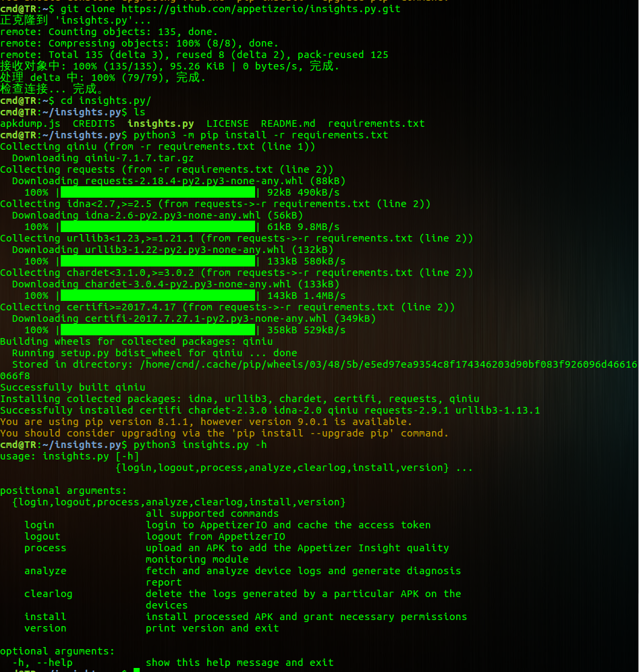Click the 'Installing collected packages' line
The height and width of the screenshot is (672, 639).
pos(240,399)
